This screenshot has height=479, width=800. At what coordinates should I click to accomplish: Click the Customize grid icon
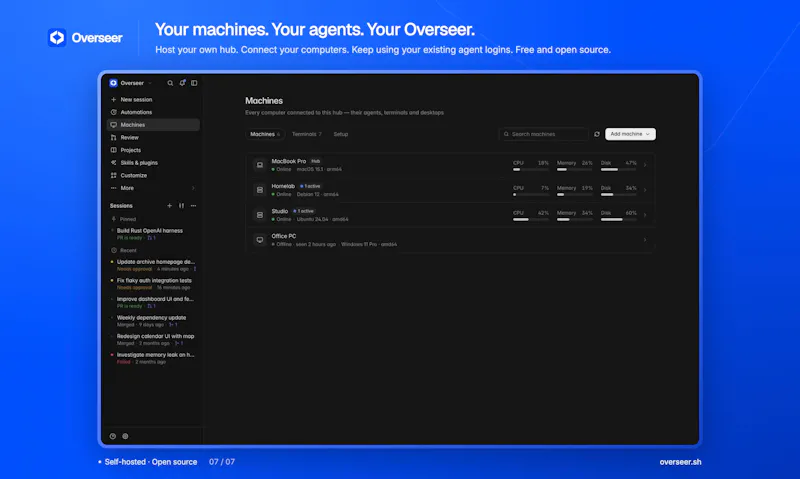click(113, 175)
